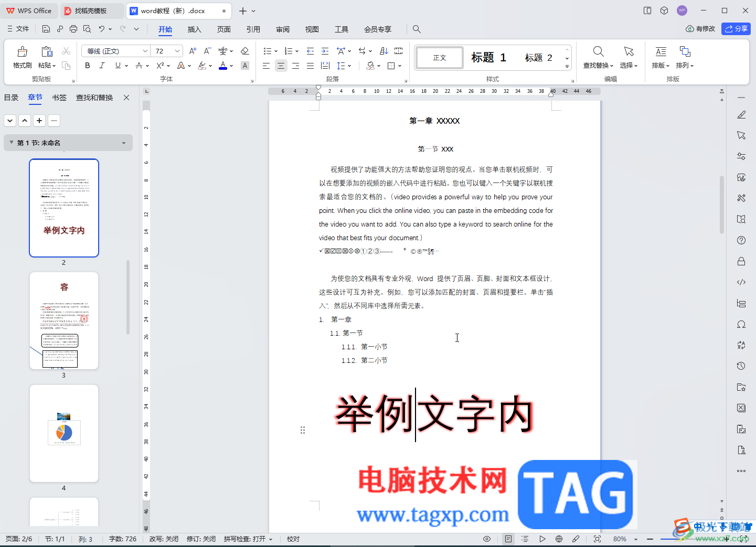Open the font color swatch
Image resolution: width=756 pixels, height=547 pixels.
(x=223, y=66)
